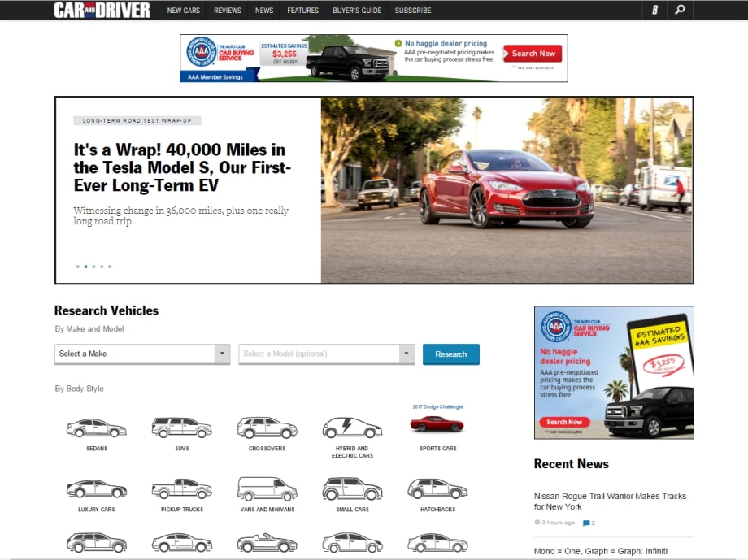Viewport: 748px width, 560px height.
Task: Click the Pickup Trucks icon
Action: point(181,489)
